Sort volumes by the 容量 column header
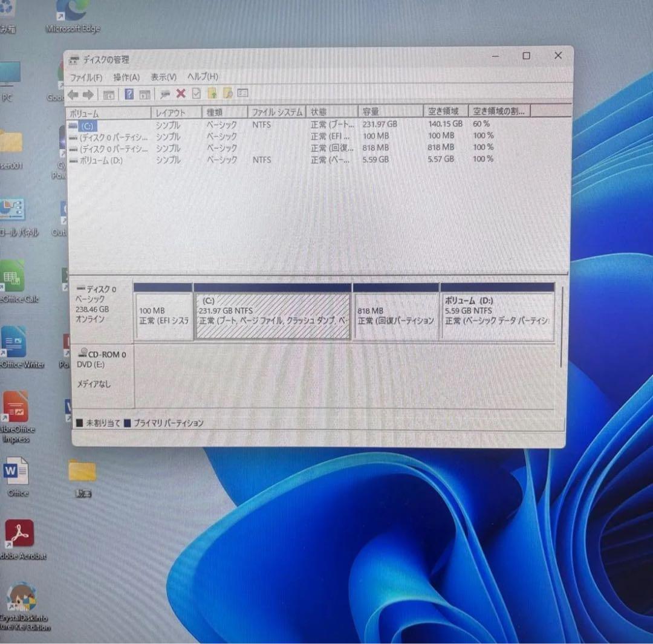Image resolution: width=653 pixels, height=644 pixels. pyautogui.click(x=372, y=111)
